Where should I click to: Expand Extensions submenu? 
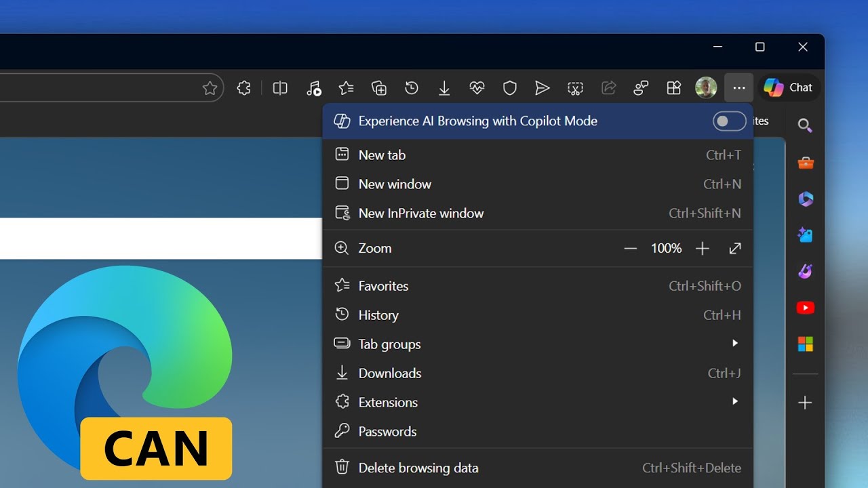[x=538, y=403]
